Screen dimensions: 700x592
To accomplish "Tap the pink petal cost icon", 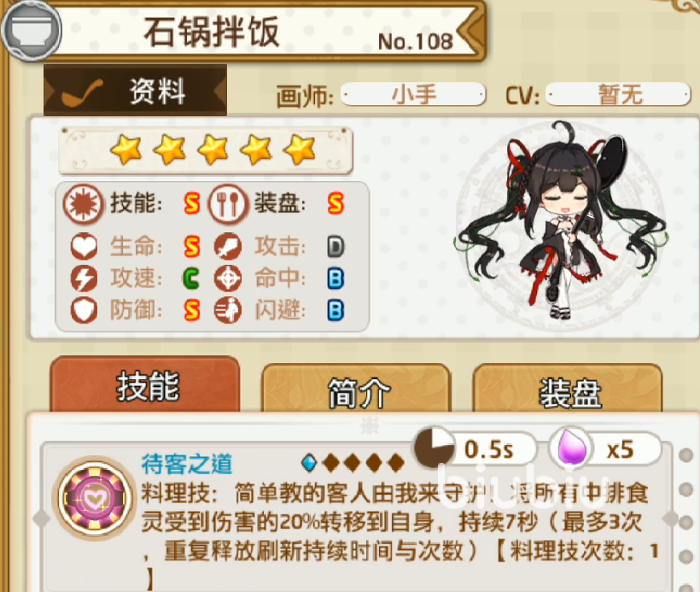I will pyautogui.click(x=569, y=449).
